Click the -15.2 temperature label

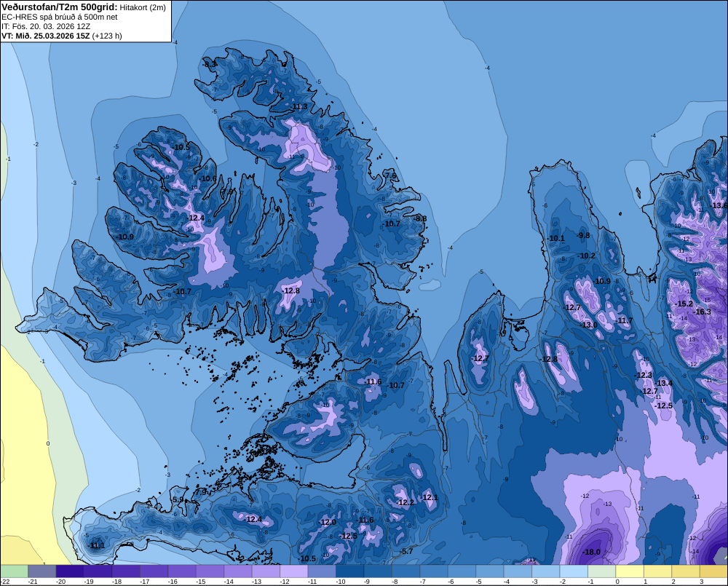click(x=684, y=304)
